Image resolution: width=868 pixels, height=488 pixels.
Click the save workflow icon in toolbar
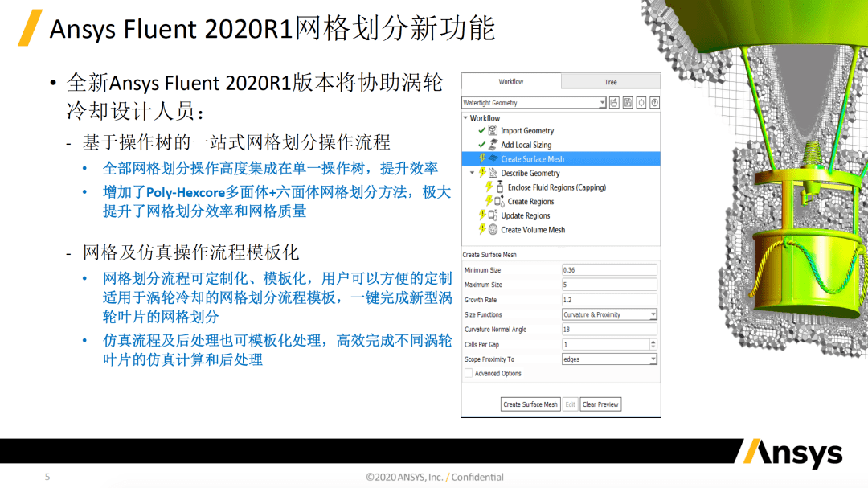tap(628, 103)
